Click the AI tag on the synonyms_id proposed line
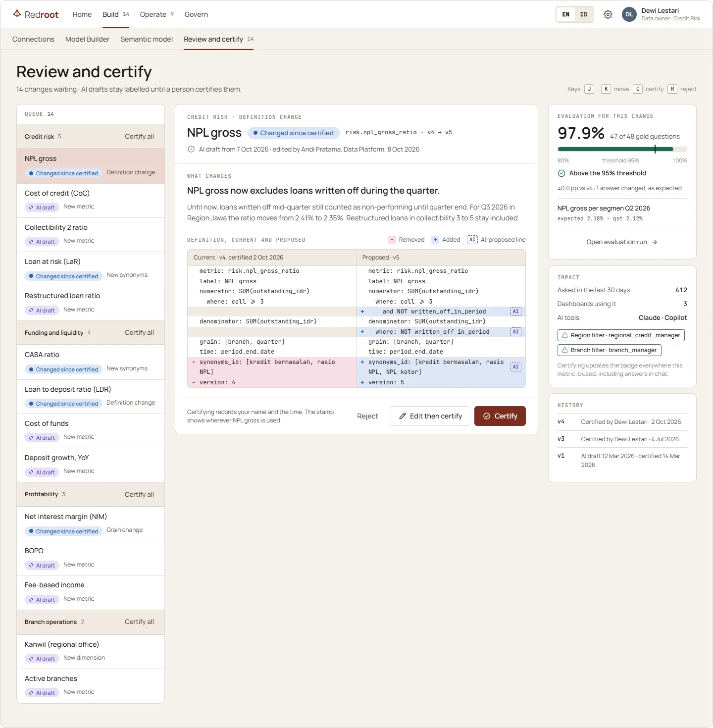Viewport: 713px width, 728px height. pyautogui.click(x=516, y=367)
